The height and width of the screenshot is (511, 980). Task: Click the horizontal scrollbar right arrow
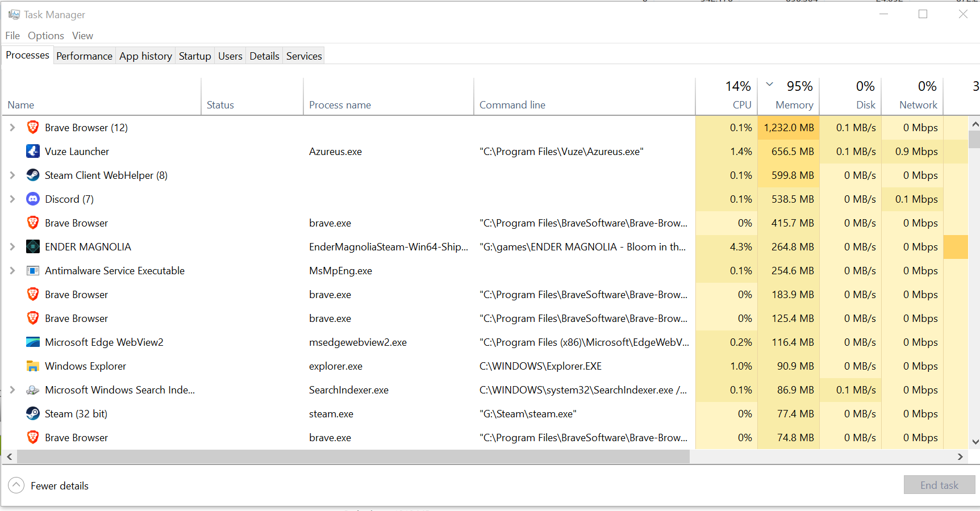click(x=960, y=456)
